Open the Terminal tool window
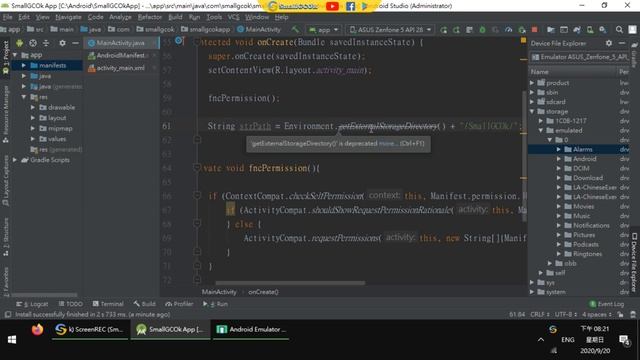The height and width of the screenshot is (360, 640). 108,304
